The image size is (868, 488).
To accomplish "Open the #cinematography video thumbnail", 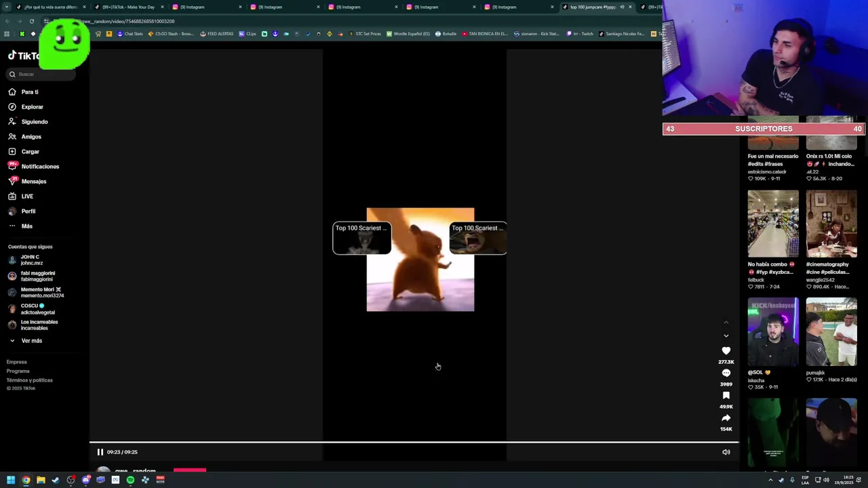I will 831,224.
